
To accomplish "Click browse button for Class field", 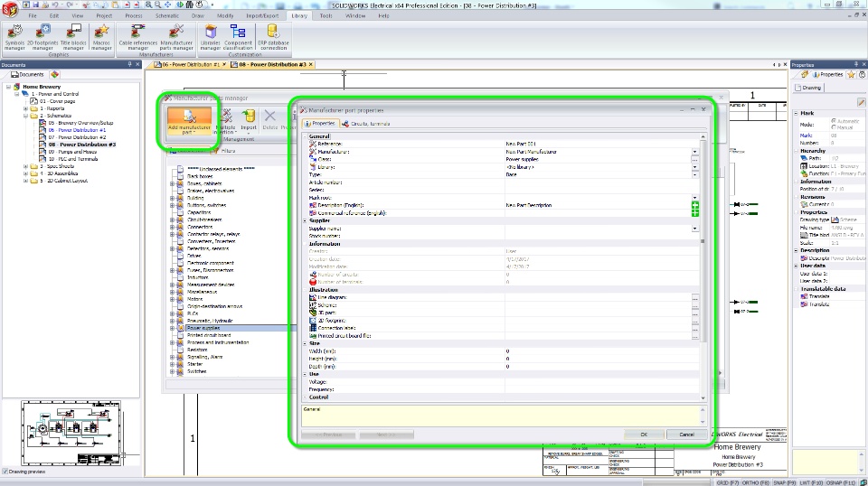I will [694, 159].
